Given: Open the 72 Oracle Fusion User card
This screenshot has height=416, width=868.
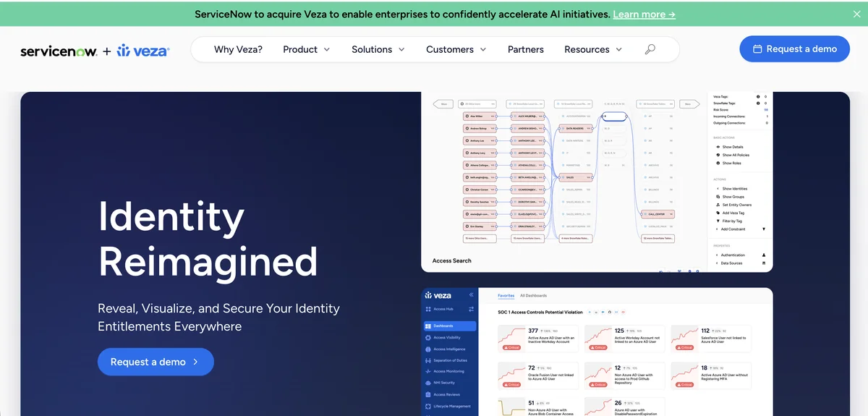Looking at the screenshot, I should (537, 376).
